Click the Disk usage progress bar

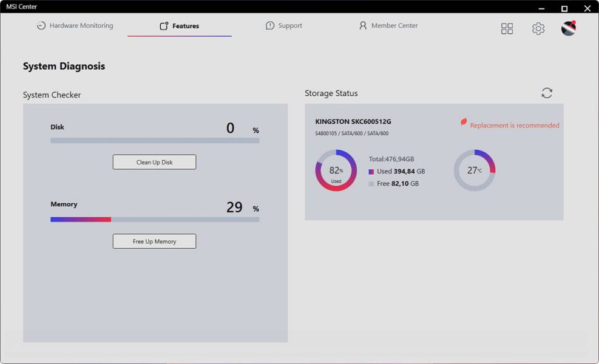[x=155, y=141]
